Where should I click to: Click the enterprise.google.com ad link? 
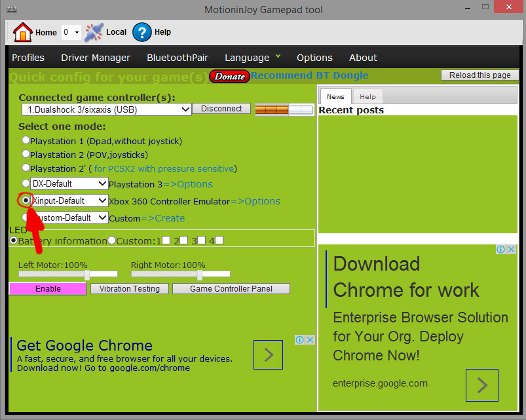(380, 383)
